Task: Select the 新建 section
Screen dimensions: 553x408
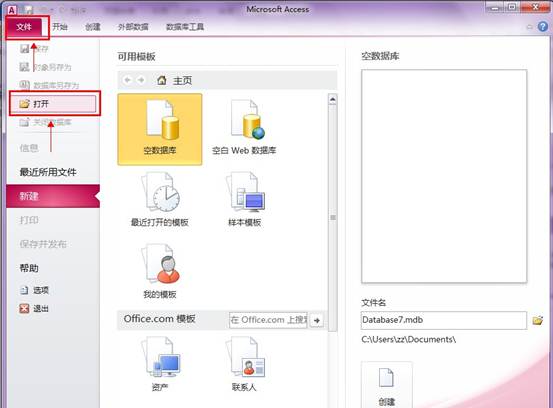Action: [53, 196]
